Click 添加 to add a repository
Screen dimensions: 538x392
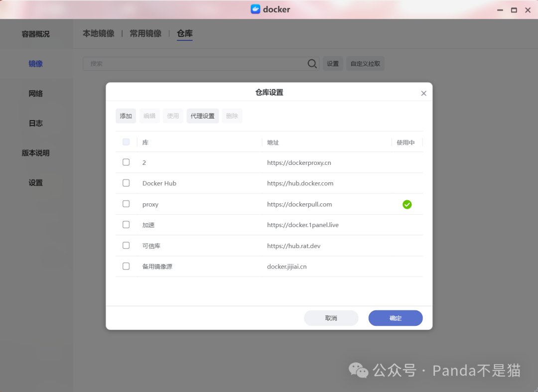click(x=126, y=116)
